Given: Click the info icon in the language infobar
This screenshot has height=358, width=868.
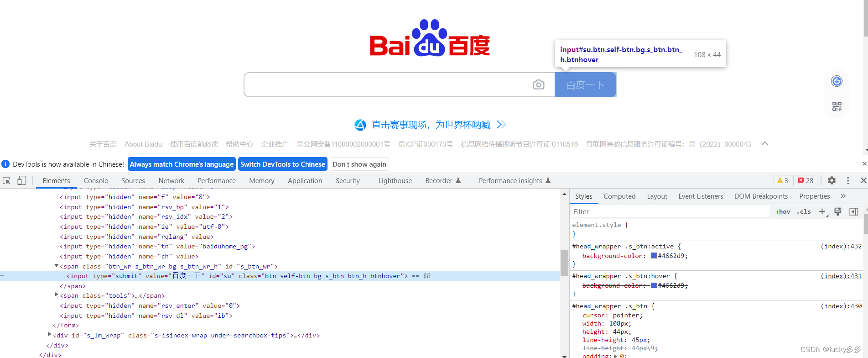Looking at the screenshot, I should (x=5, y=164).
